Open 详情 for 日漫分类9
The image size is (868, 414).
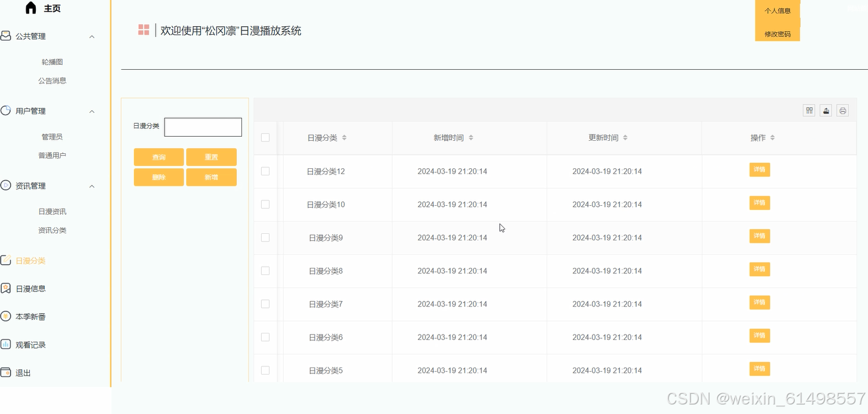759,236
